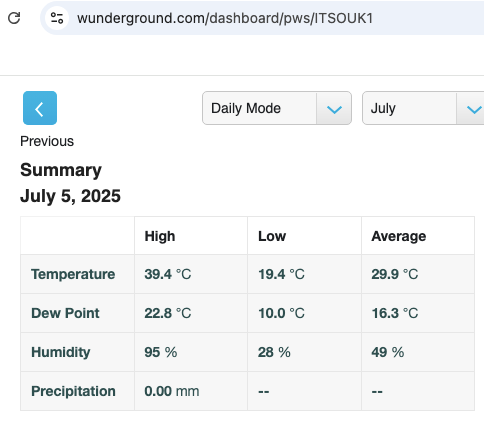Go to previous day with blue arrow button

40,108
